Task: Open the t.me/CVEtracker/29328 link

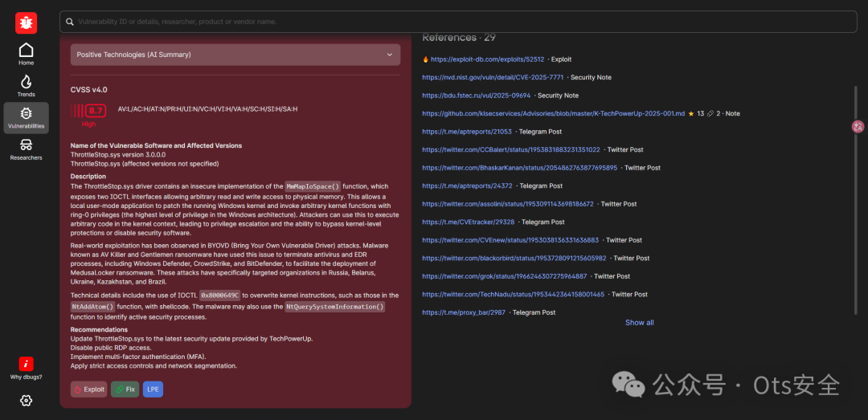Action: (469, 222)
